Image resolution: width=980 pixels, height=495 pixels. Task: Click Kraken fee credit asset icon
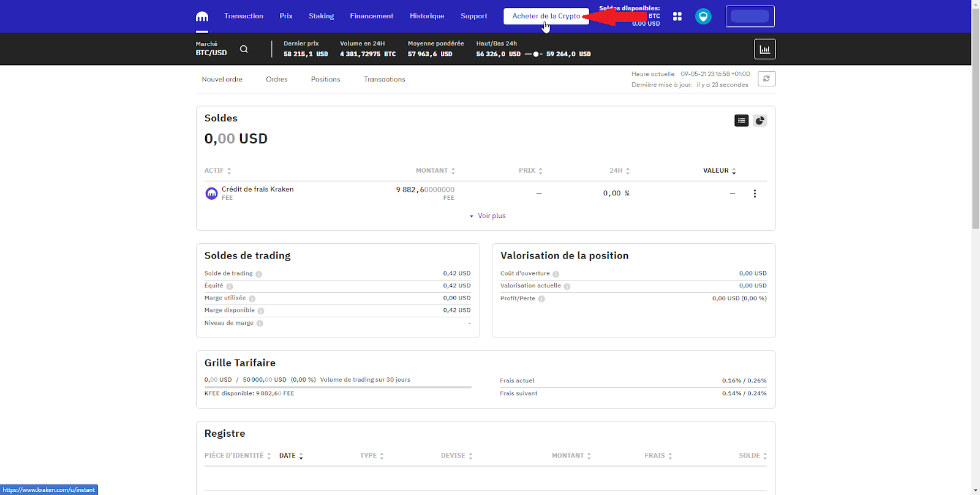(x=211, y=194)
